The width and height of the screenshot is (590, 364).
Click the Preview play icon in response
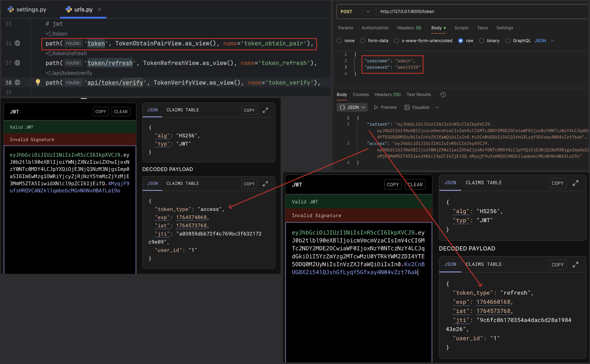click(x=376, y=107)
